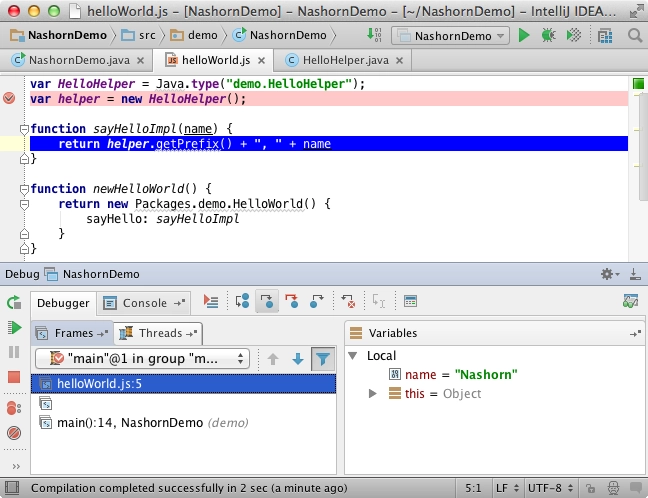This screenshot has height=498, width=648.
Task: Open the Project Structure icon
Action: (605, 36)
